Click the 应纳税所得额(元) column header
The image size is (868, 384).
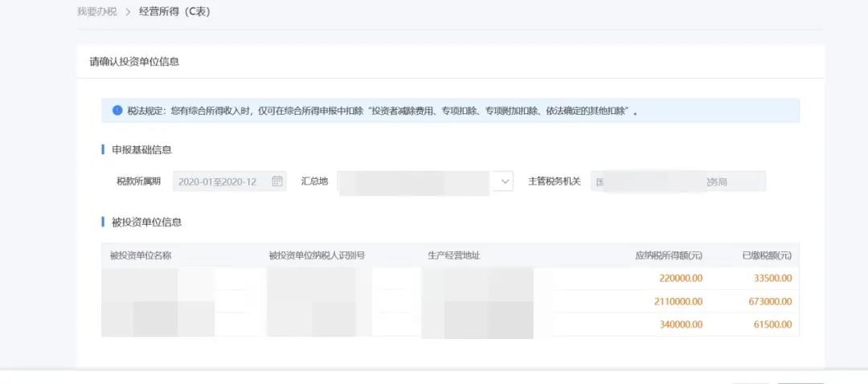click(669, 255)
